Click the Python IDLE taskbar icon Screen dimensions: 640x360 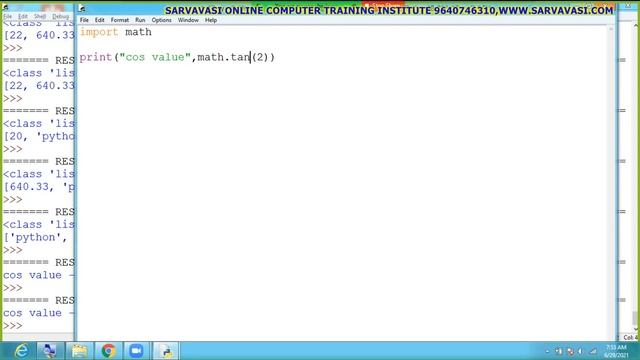(166, 351)
